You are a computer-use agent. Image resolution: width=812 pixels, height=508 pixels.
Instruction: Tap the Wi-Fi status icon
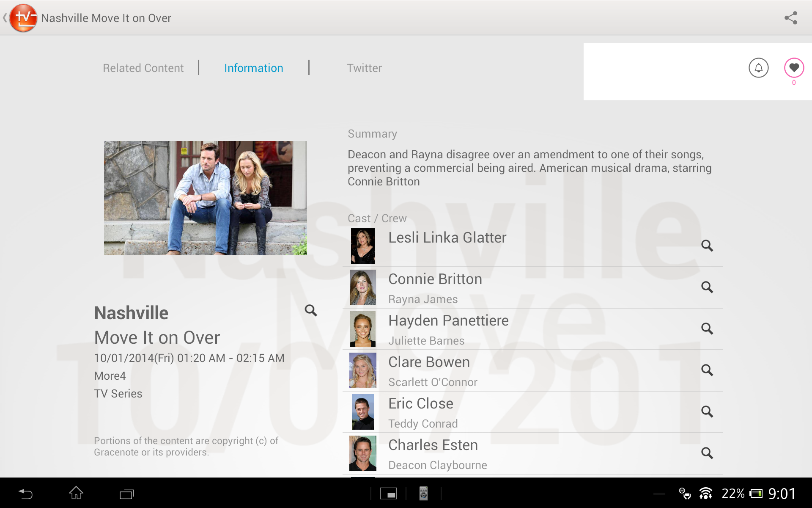tap(705, 494)
